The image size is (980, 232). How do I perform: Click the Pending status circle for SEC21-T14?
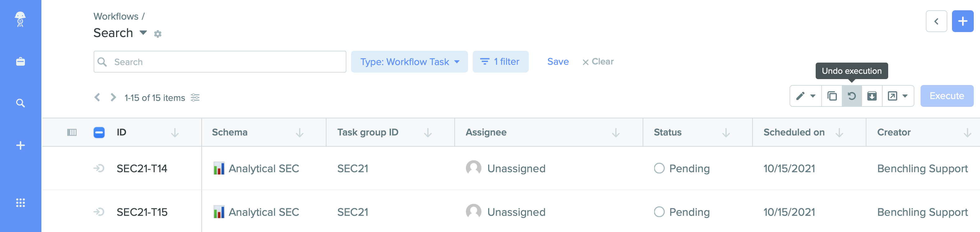click(x=659, y=168)
